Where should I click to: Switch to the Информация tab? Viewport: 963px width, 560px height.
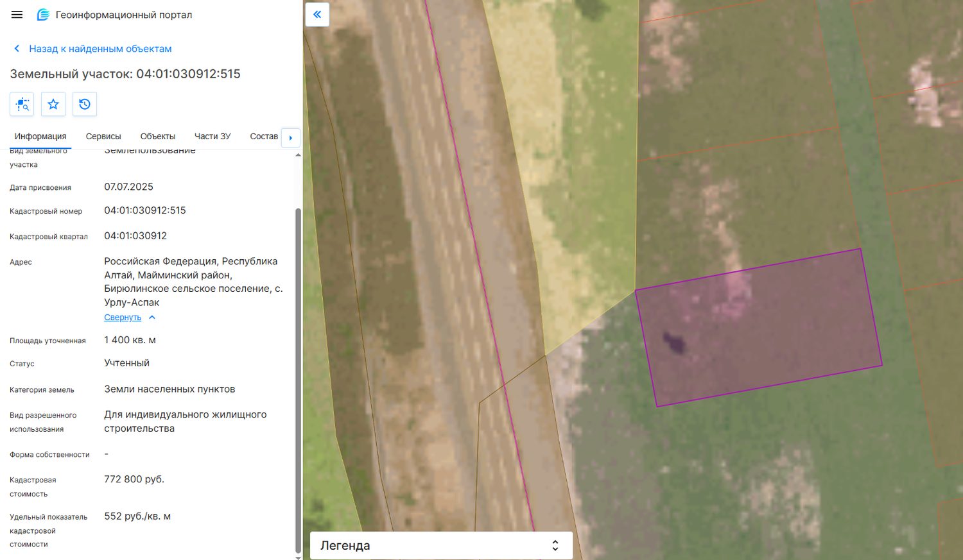(x=40, y=137)
